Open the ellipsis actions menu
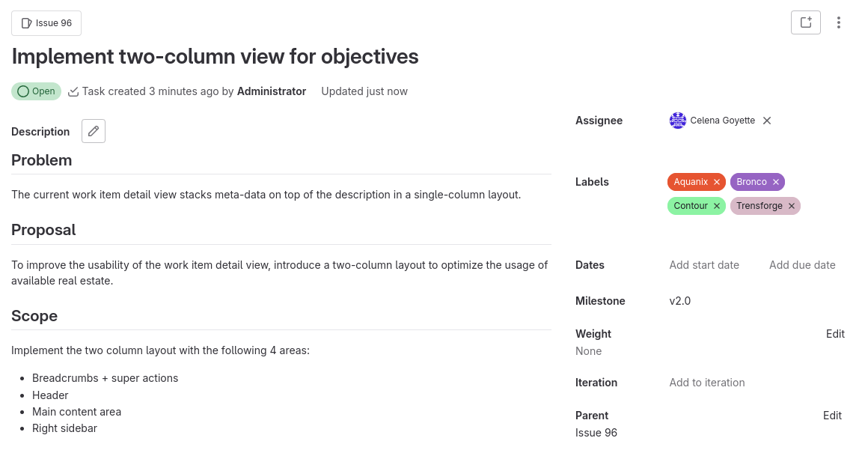Viewport: 868px width, 450px height. point(839,22)
